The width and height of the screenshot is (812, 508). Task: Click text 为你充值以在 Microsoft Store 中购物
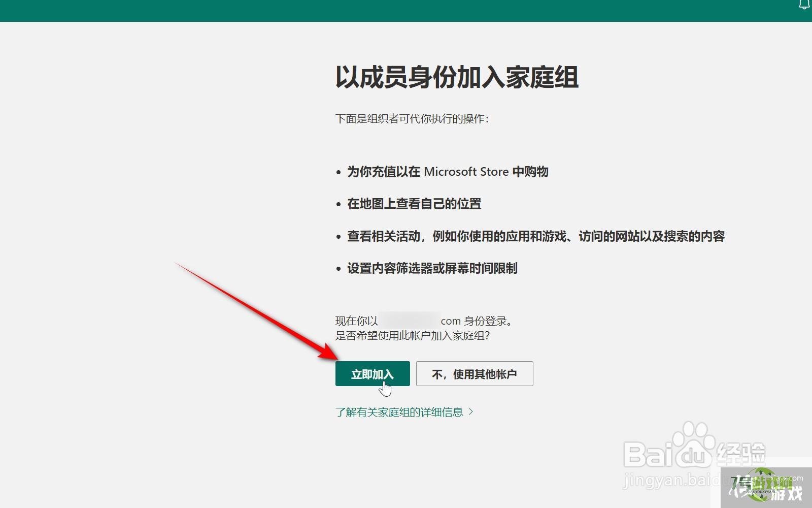point(448,172)
